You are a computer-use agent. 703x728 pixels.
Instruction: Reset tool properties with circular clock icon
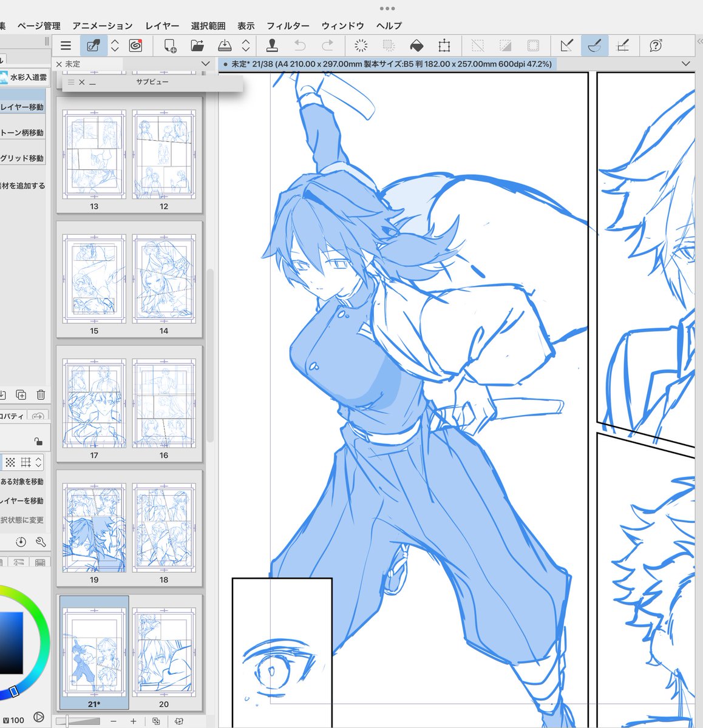[21, 542]
